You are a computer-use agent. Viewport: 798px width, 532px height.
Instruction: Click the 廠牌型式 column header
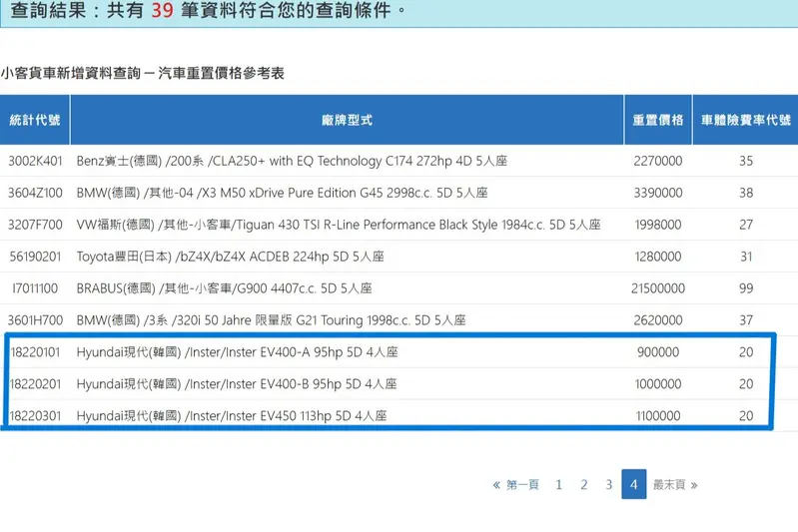point(347,120)
